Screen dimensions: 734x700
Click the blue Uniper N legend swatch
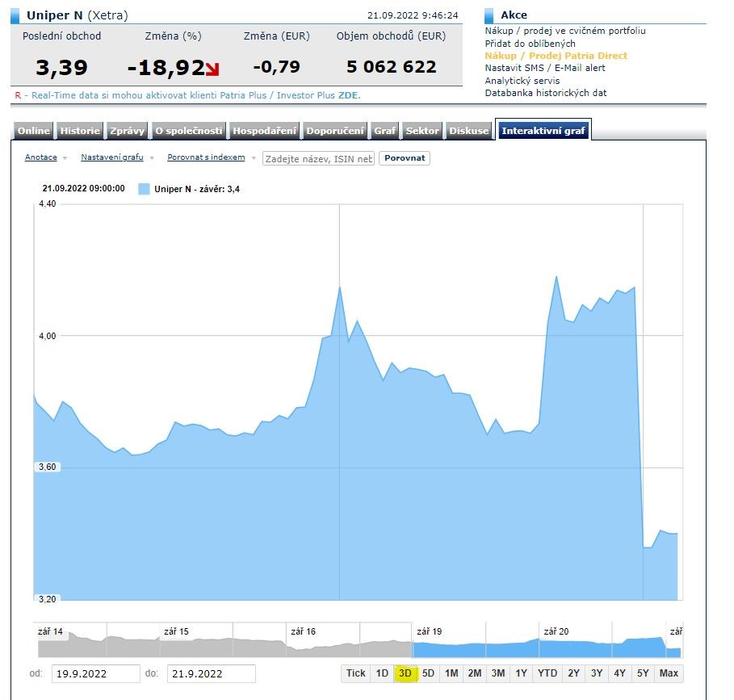coord(144,189)
